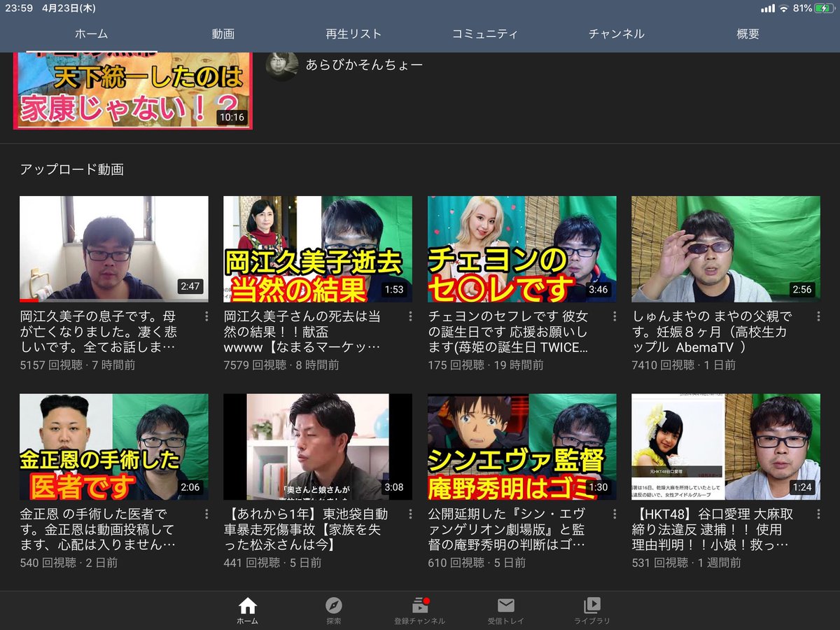Open more options for 岡江久美子の息子です video

(x=206, y=316)
